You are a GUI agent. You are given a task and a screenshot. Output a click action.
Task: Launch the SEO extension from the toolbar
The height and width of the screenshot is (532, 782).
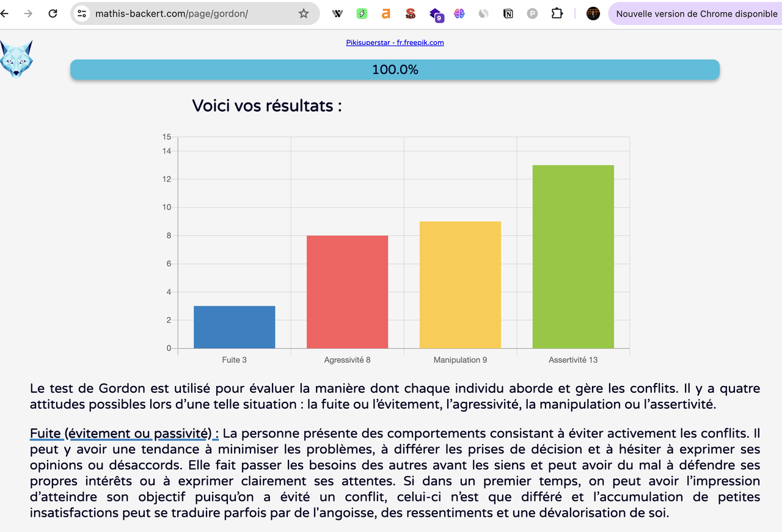click(x=410, y=13)
